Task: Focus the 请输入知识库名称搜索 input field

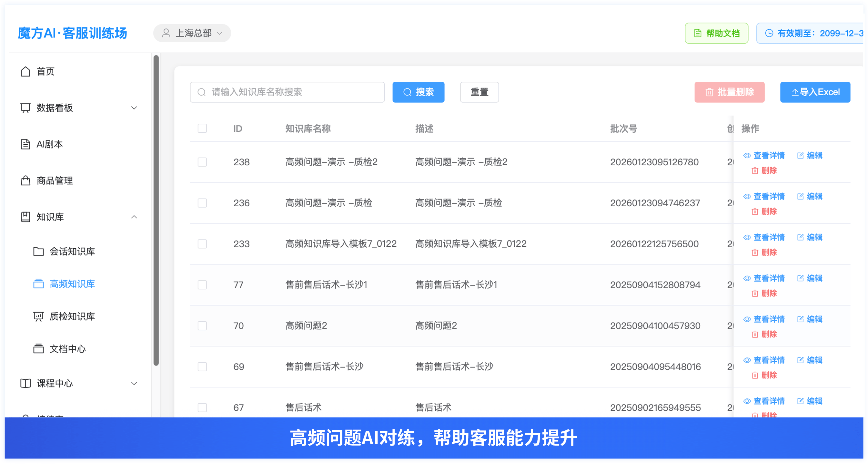Action: (287, 92)
